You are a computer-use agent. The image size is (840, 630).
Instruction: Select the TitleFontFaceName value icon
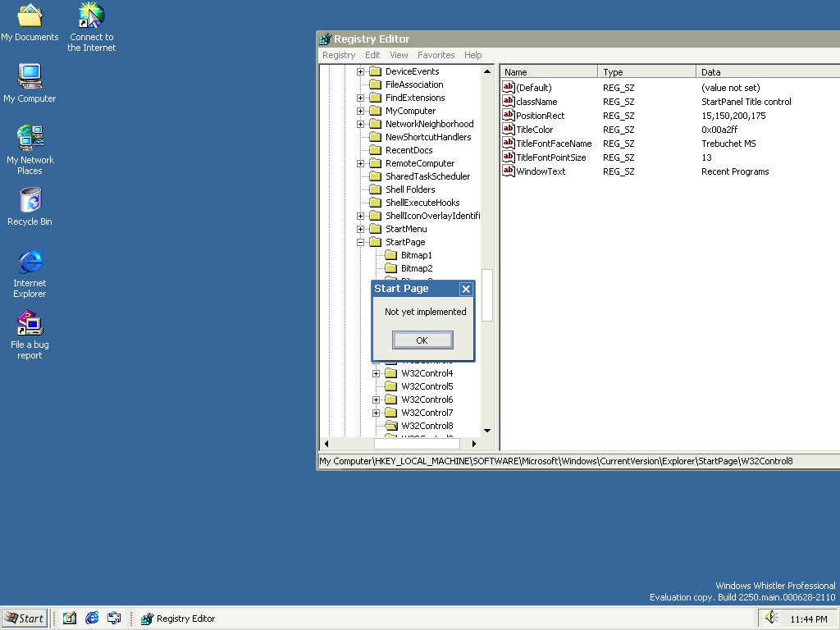tap(509, 143)
